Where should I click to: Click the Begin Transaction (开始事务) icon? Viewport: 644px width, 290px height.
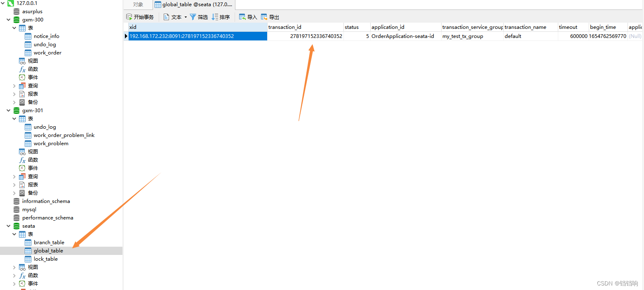[x=129, y=17]
